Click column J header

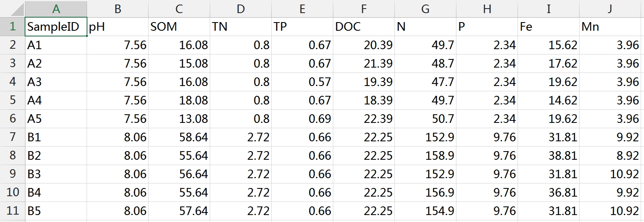click(610, 9)
